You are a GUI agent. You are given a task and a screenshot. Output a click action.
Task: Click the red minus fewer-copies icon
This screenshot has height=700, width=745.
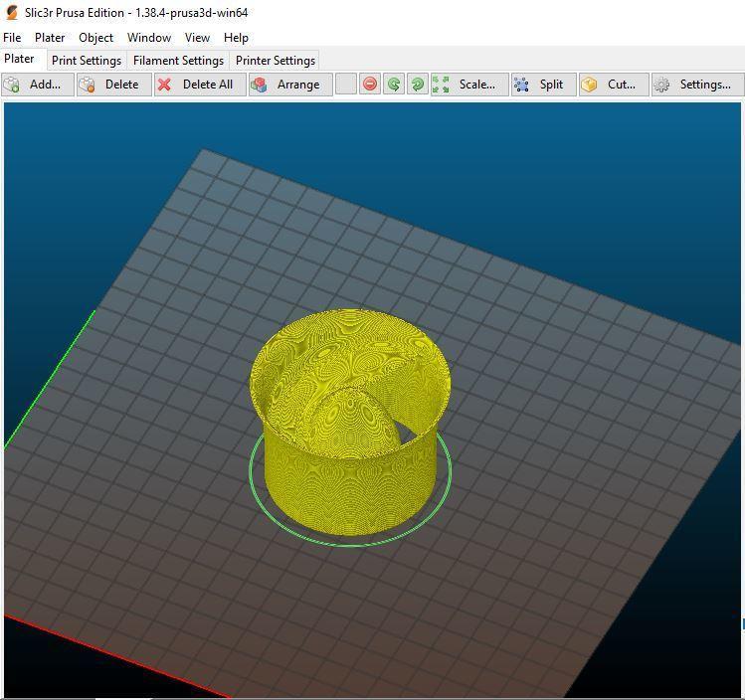pos(370,85)
